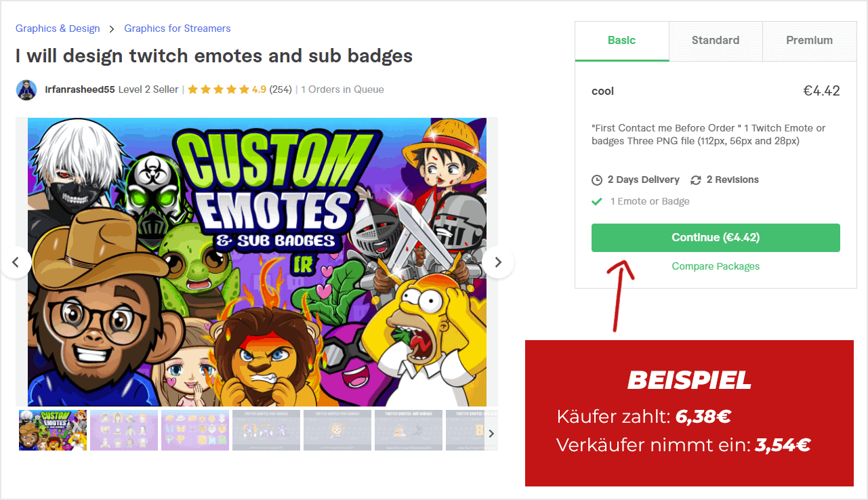Screen dimensions: 868x500
Task: Click the green checkmark beside 1 Emote
Action: [x=597, y=201]
